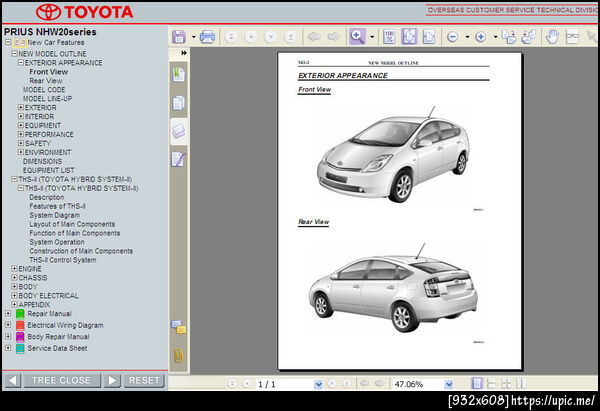
Task: Expand the ENGINE tree node
Action: point(14,269)
